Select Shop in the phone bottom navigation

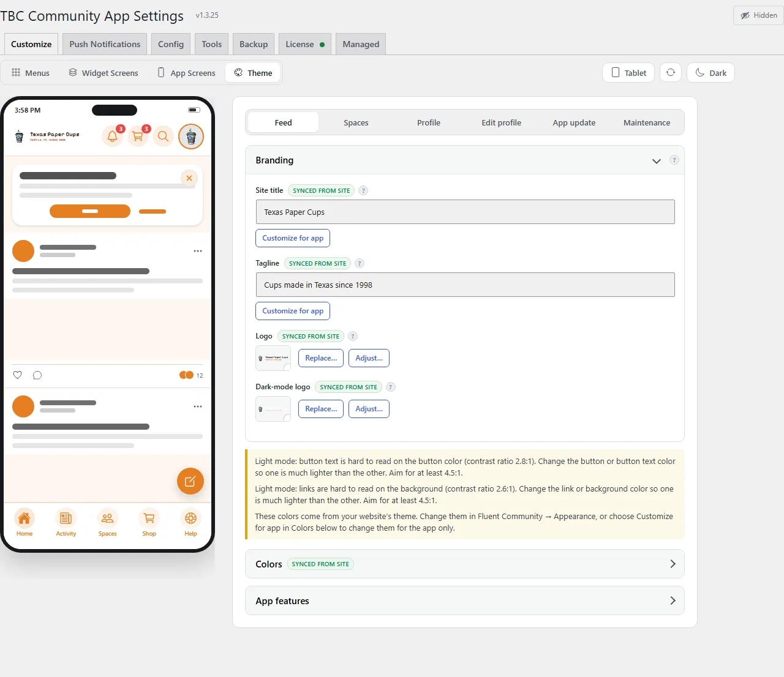tap(149, 523)
